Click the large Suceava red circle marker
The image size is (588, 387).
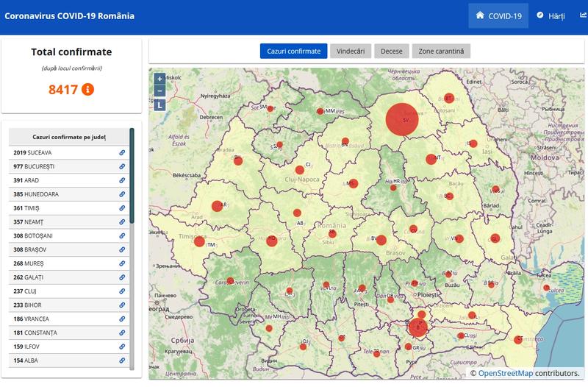[x=403, y=118]
